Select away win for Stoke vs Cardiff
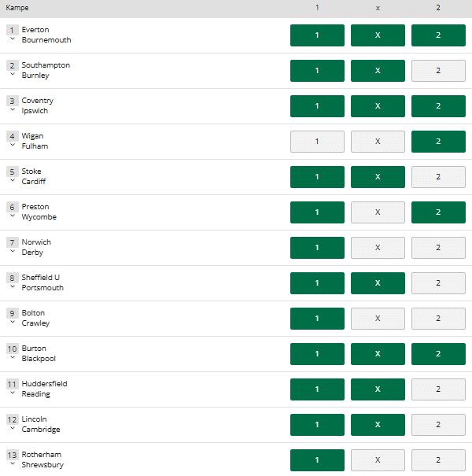 438,177
